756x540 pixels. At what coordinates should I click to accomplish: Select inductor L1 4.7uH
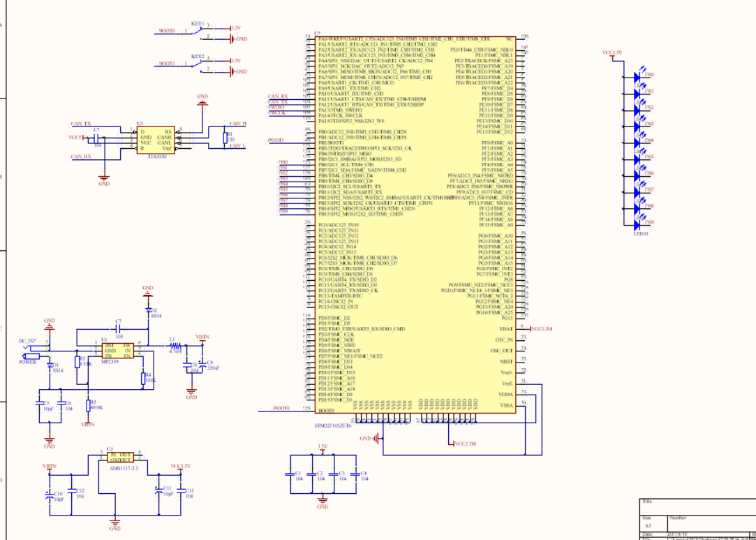(176, 346)
